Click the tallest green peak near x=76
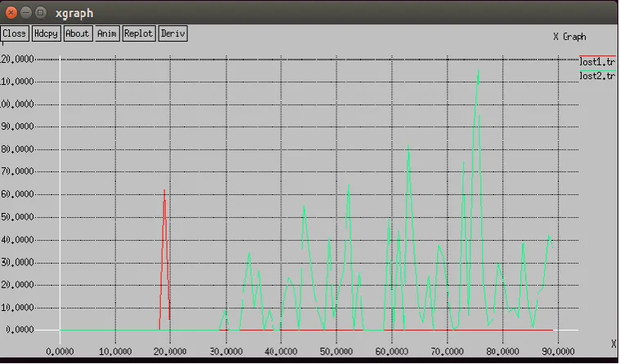Screen dimensions: 620x364 pyautogui.click(x=478, y=72)
